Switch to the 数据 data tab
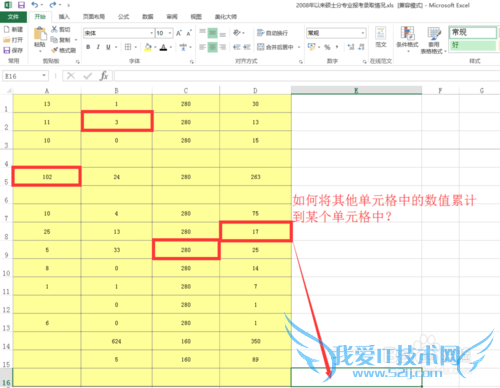 148,17
